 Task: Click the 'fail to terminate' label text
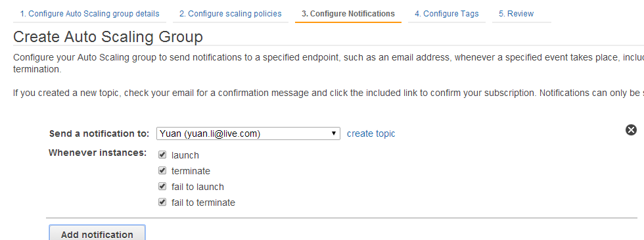click(x=203, y=203)
